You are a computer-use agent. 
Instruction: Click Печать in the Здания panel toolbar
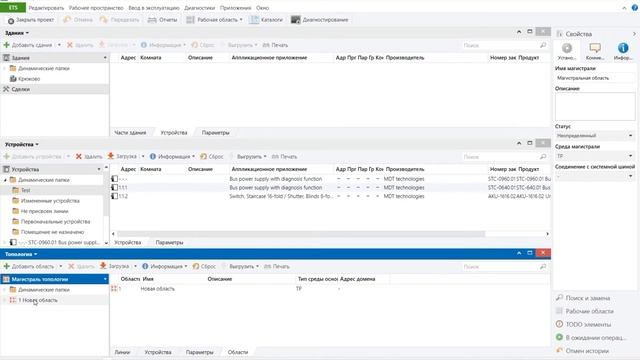point(275,45)
